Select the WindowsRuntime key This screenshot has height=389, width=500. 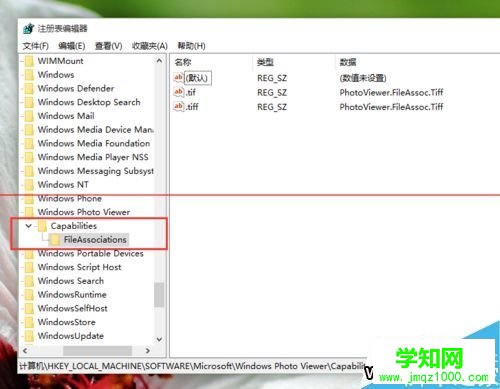72,295
